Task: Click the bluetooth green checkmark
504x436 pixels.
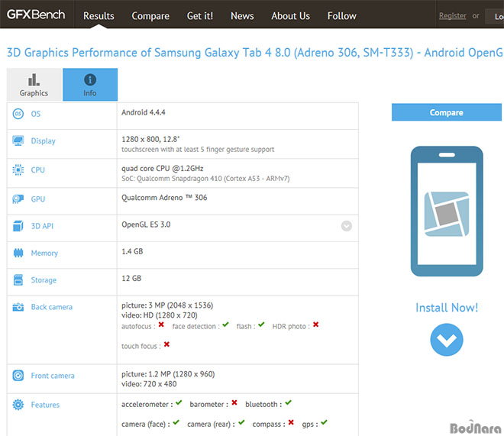Action: tap(289, 402)
